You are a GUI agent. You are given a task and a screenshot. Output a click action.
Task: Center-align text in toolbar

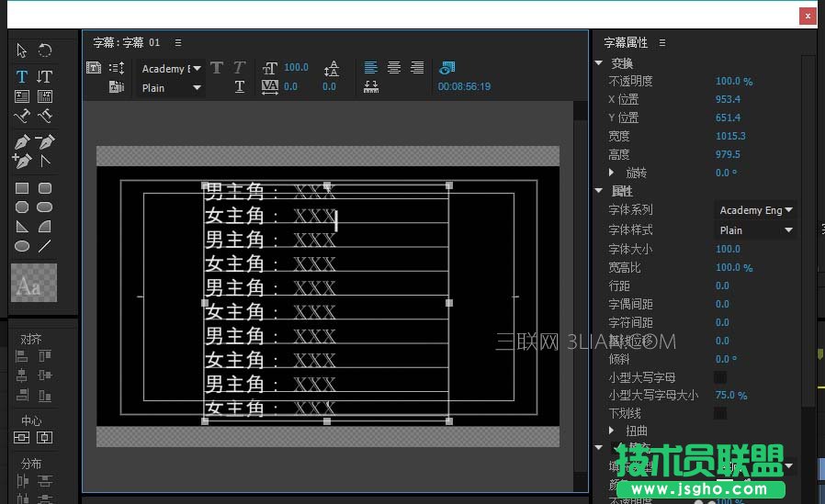pyautogui.click(x=394, y=68)
